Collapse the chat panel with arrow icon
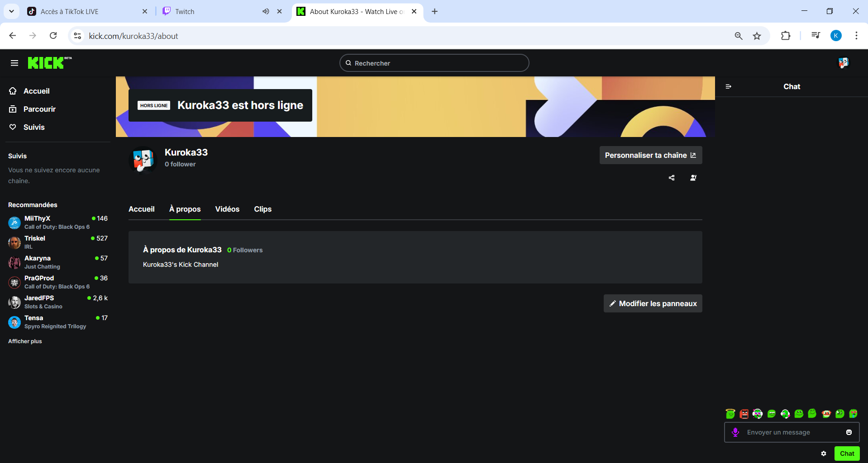The width and height of the screenshot is (868, 463). pyautogui.click(x=729, y=86)
